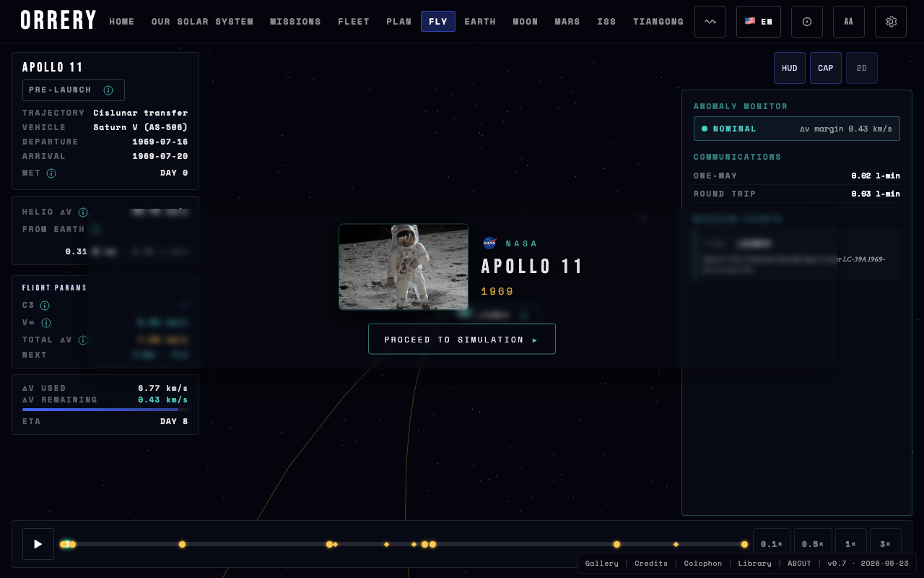This screenshot has height=578, width=924.
Task: Open the Credits footer link
Action: click(651, 564)
